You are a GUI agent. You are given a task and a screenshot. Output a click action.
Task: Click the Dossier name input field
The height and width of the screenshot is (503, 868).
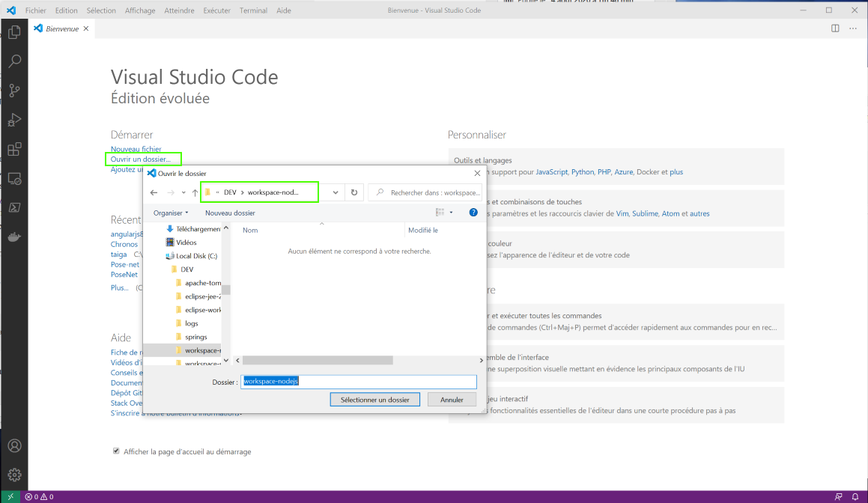[359, 381]
